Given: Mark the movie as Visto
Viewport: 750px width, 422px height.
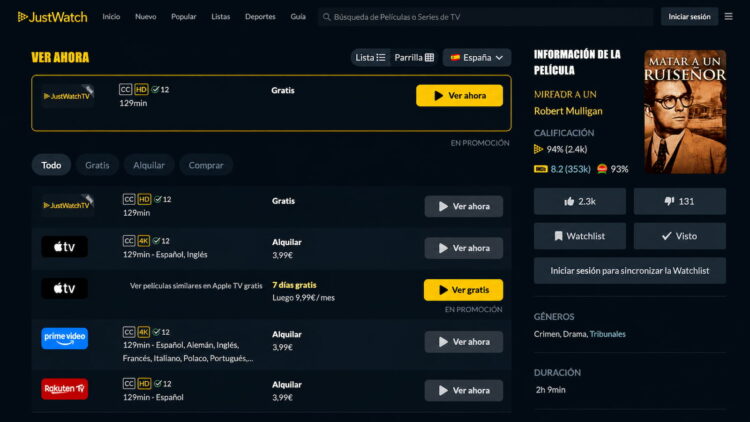Looking at the screenshot, I should 680,236.
